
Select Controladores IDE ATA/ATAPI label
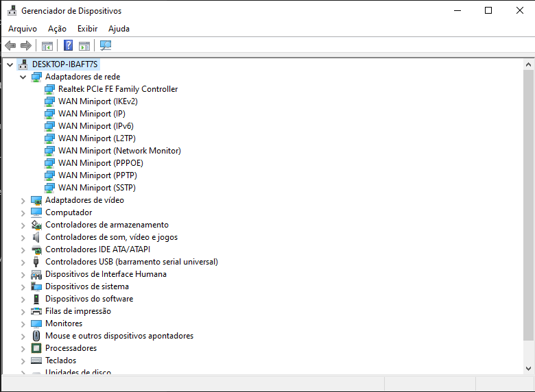point(97,249)
